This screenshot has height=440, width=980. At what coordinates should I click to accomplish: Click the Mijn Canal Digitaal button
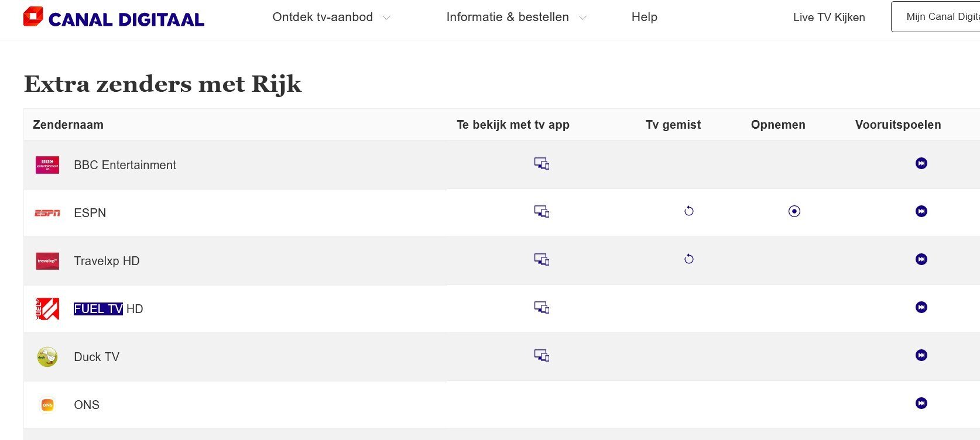[936, 17]
